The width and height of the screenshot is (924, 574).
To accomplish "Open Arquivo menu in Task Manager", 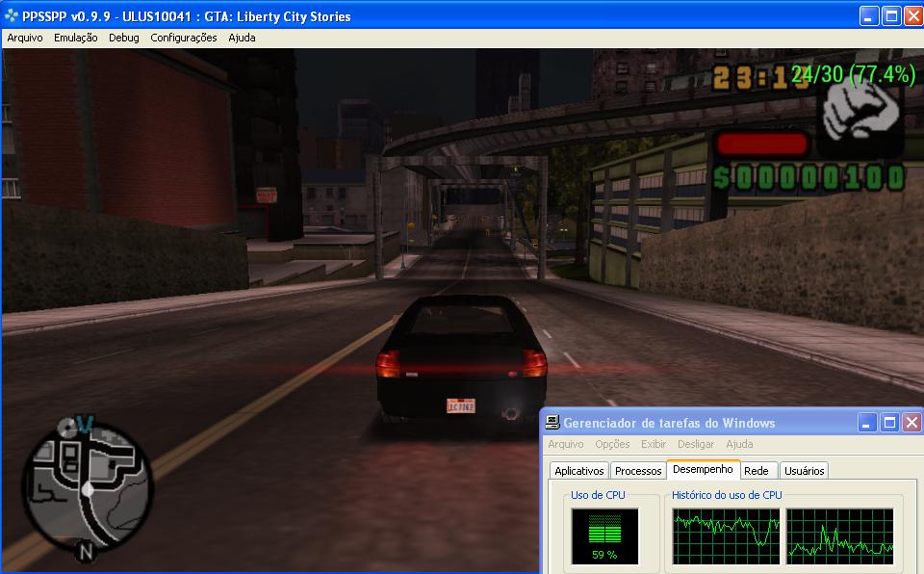I will [x=566, y=444].
